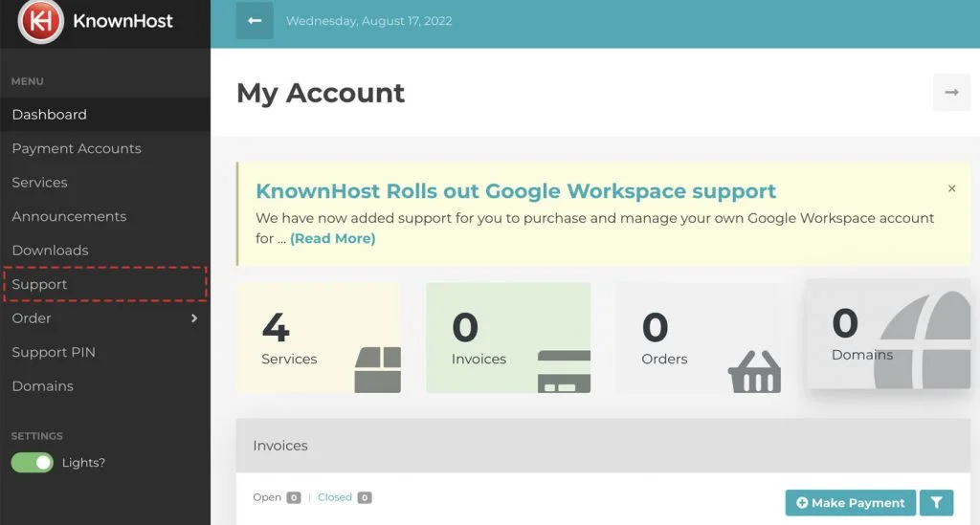Click the My Account heading

pyautogui.click(x=321, y=93)
